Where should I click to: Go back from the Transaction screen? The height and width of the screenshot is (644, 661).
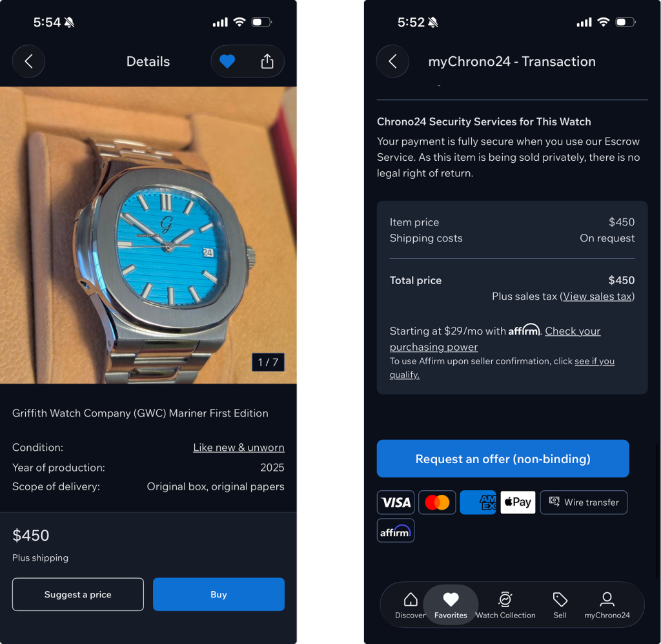point(392,61)
